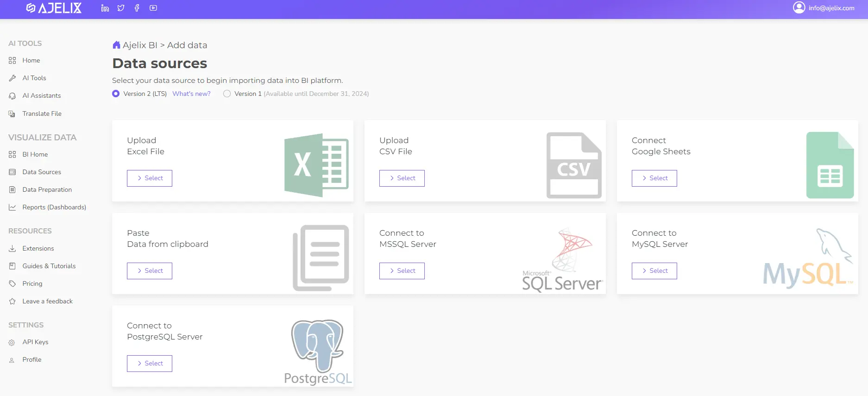This screenshot has height=396, width=868.
Task: Open Data Sources in the sidebar
Action: (x=42, y=172)
